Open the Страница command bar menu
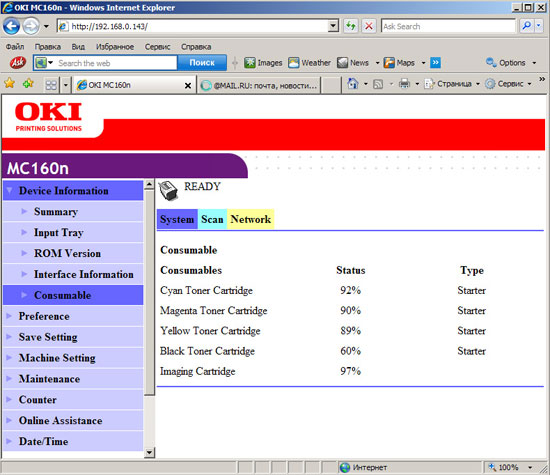550x475 pixels. [451, 84]
